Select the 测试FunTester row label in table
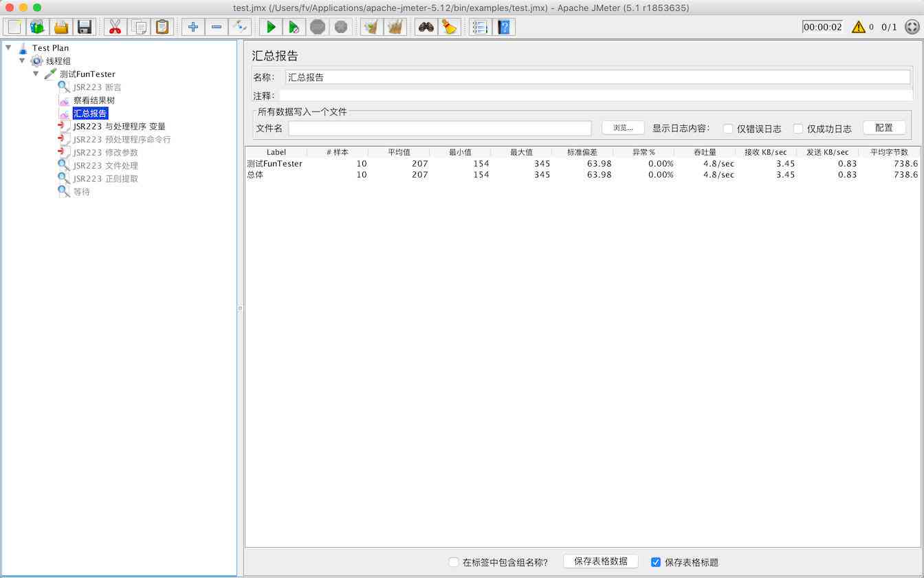The image size is (924, 578). (274, 164)
